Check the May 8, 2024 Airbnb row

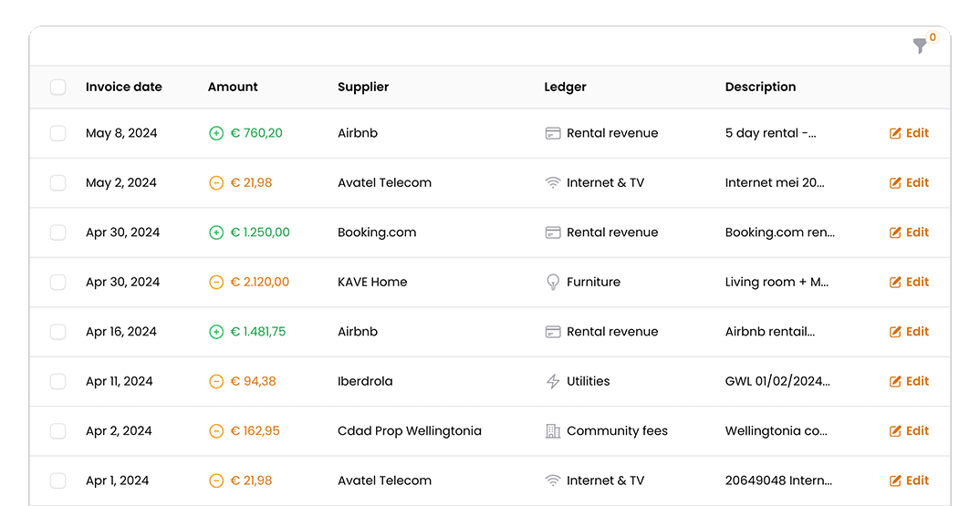(58, 133)
